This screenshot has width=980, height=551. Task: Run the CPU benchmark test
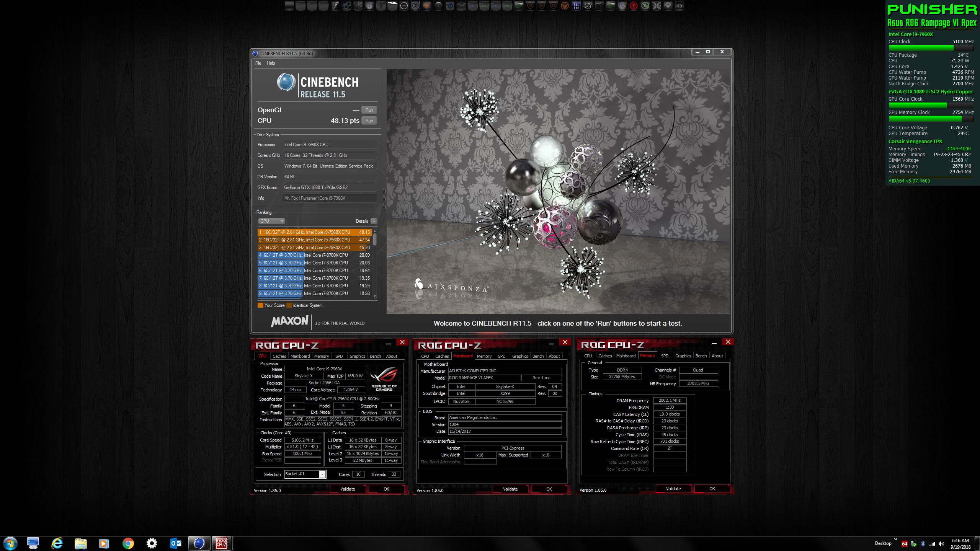[369, 121]
